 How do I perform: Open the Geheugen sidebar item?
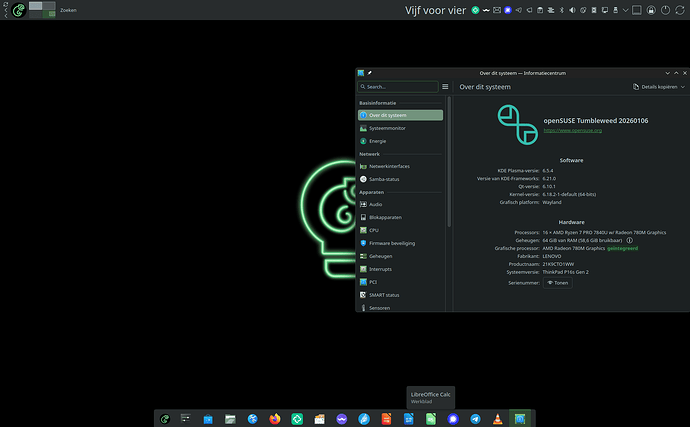(x=380, y=256)
